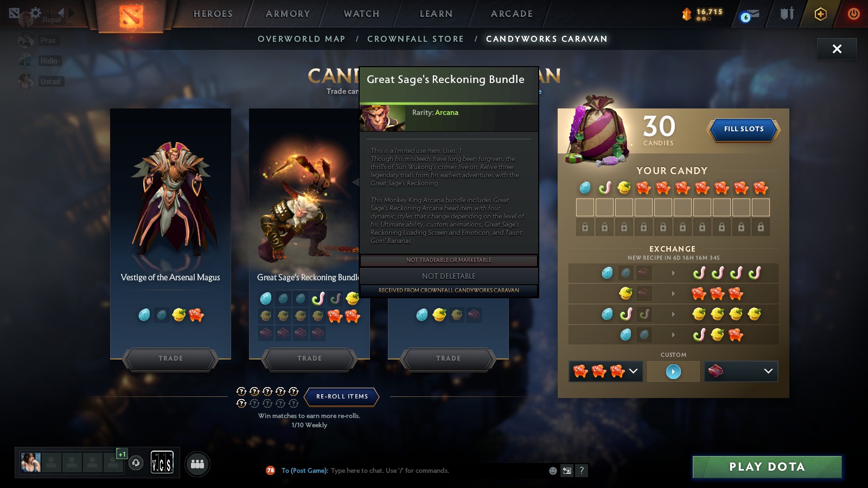Click the chat help question mark
The width and height of the screenshot is (868, 488).
pyautogui.click(x=582, y=471)
